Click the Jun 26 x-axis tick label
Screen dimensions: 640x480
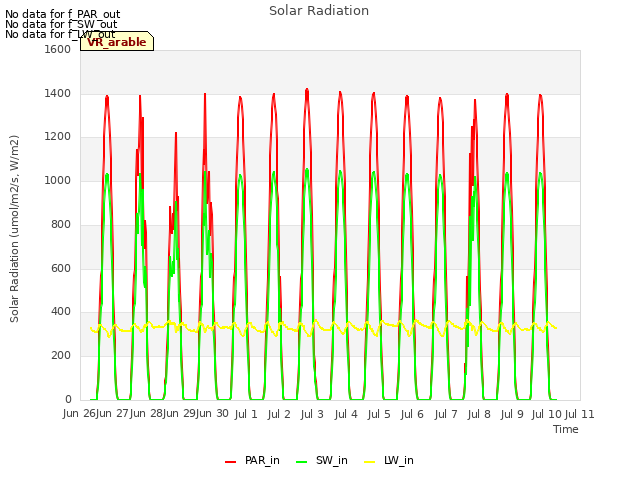pos(79,414)
